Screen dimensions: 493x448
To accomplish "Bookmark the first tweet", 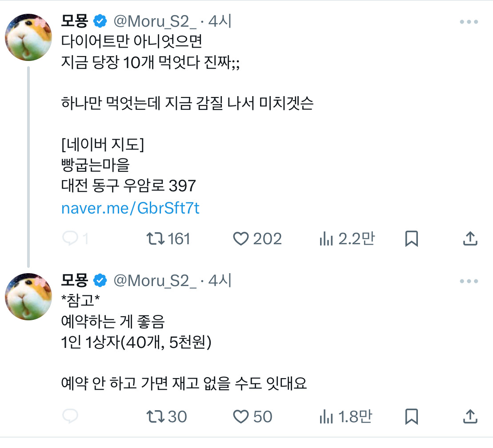I will 410,238.
